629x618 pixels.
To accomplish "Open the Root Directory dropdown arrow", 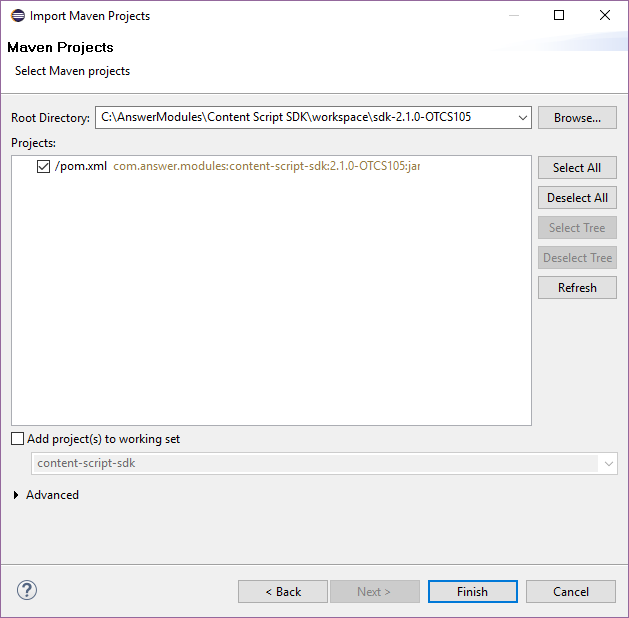I will click(523, 118).
